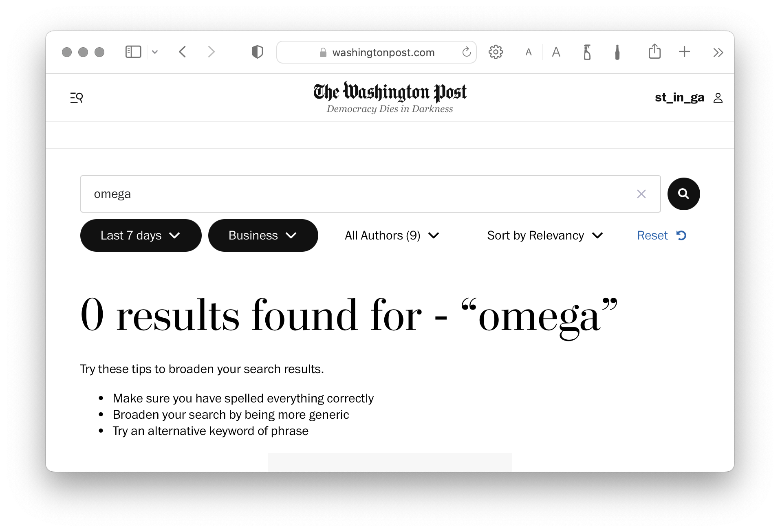780x532 pixels.
Task: Increase text size with large A
Action: [556, 52]
